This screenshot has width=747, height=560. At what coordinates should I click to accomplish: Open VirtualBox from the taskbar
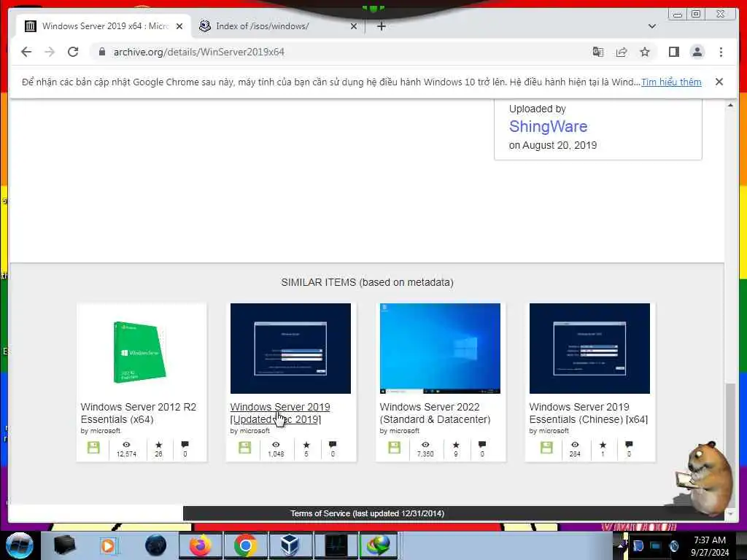pyautogui.click(x=290, y=545)
